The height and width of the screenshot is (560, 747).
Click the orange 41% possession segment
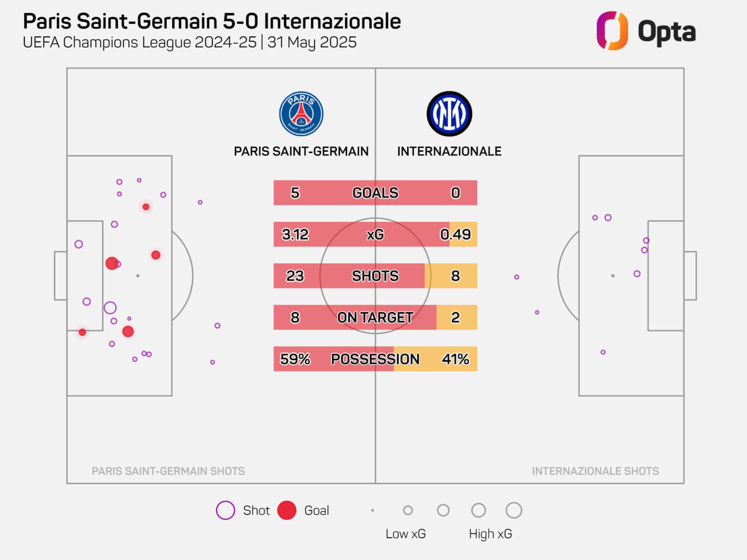coord(435,359)
